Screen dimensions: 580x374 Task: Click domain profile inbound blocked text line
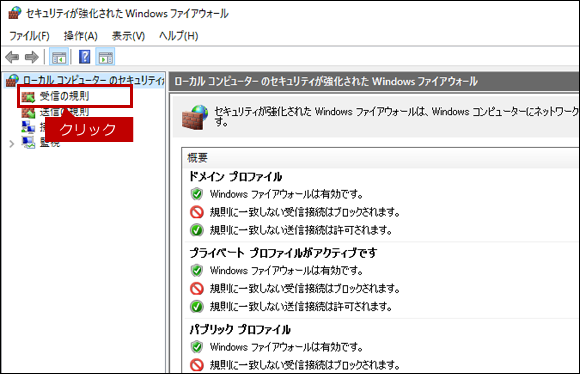[x=305, y=212]
